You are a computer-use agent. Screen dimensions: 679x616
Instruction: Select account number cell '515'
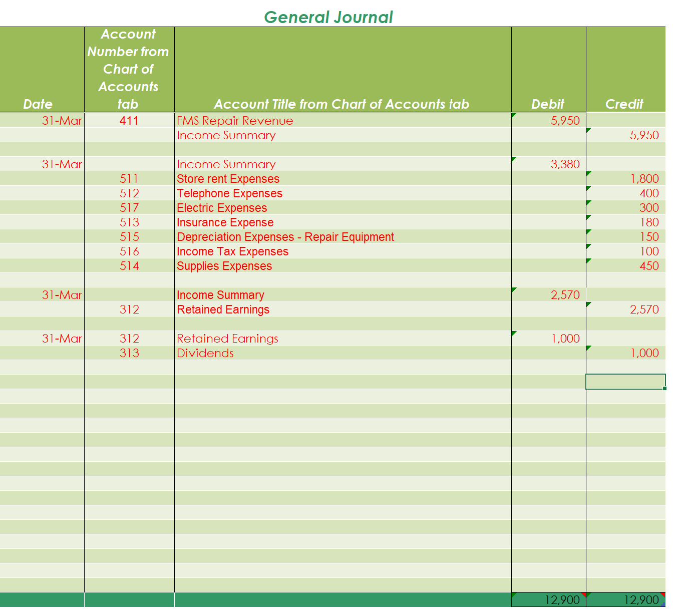pyautogui.click(x=129, y=237)
